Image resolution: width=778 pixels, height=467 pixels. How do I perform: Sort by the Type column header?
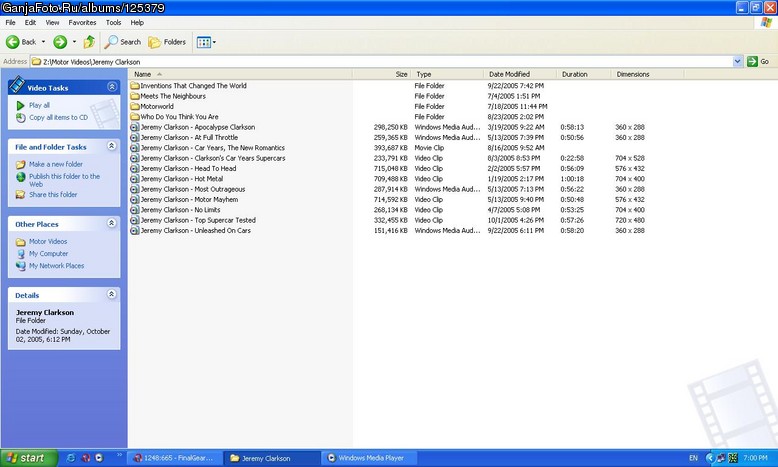[448, 74]
